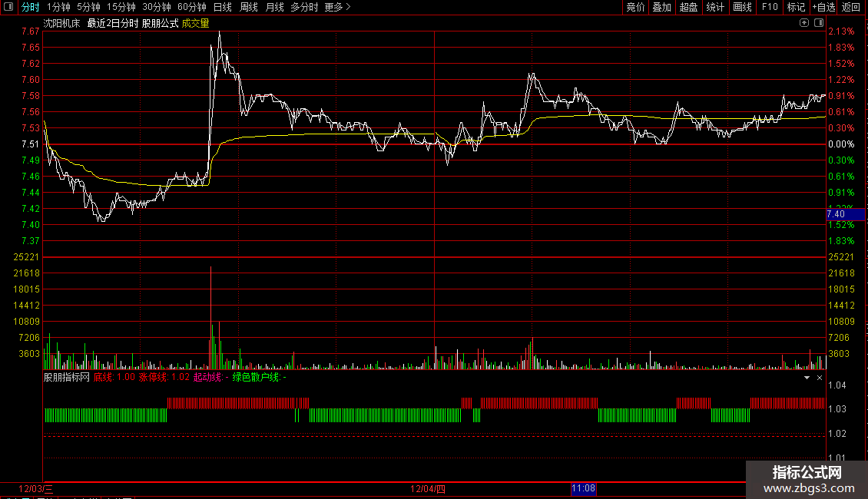
Task: Click the 涨停线: 1.02 value
Action: click(x=164, y=377)
